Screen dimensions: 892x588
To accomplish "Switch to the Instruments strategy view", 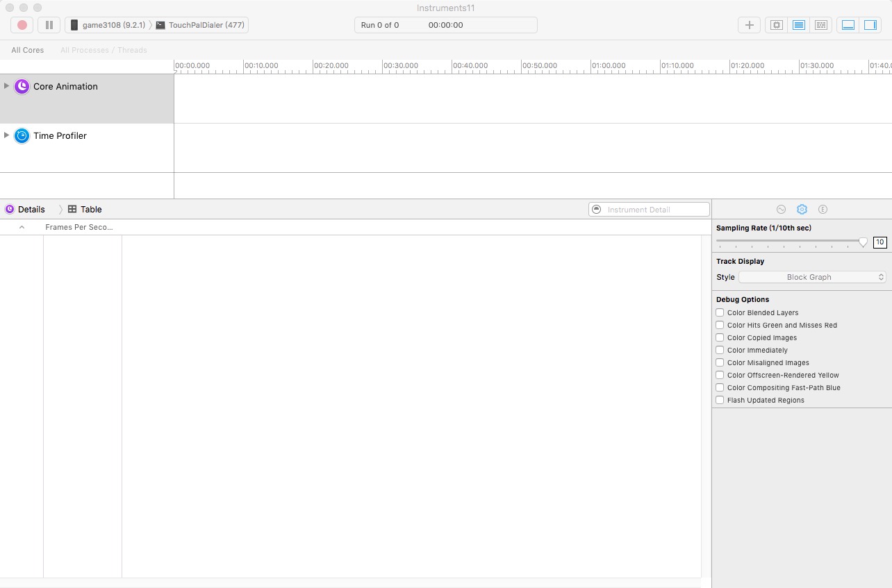I will point(799,25).
